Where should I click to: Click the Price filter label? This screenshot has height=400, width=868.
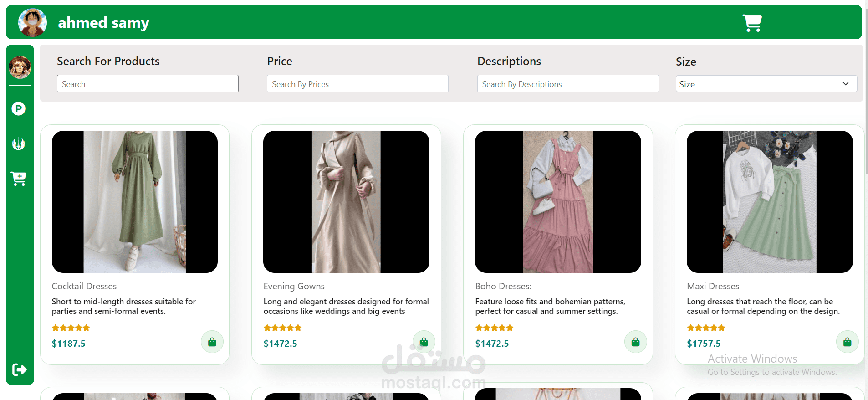pos(280,61)
